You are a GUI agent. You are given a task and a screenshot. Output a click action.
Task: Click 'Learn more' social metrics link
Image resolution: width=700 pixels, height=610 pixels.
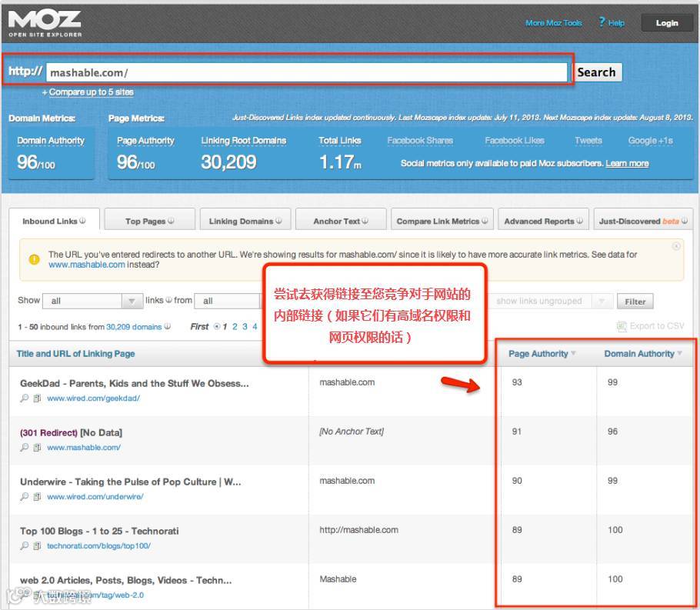pyautogui.click(x=627, y=163)
